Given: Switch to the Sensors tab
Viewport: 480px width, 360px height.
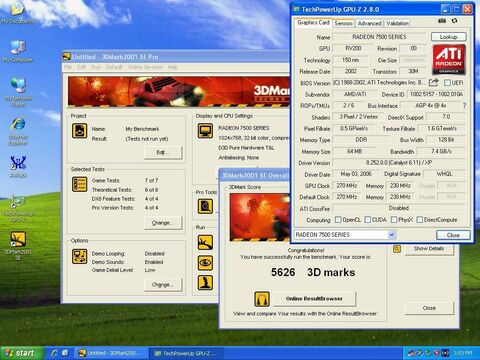Looking at the screenshot, I should [343, 23].
